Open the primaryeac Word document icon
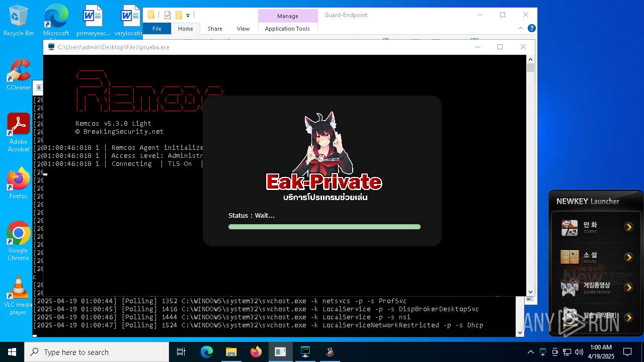 pyautogui.click(x=93, y=21)
